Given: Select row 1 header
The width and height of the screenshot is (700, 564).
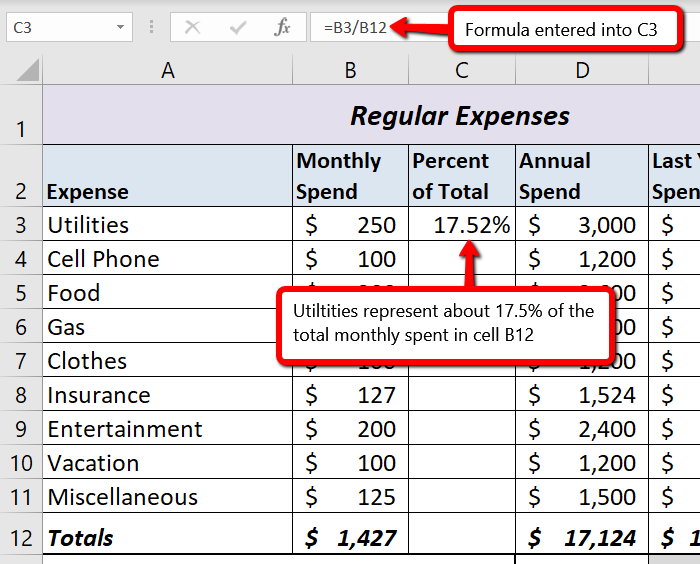Looking at the screenshot, I should coord(21,114).
